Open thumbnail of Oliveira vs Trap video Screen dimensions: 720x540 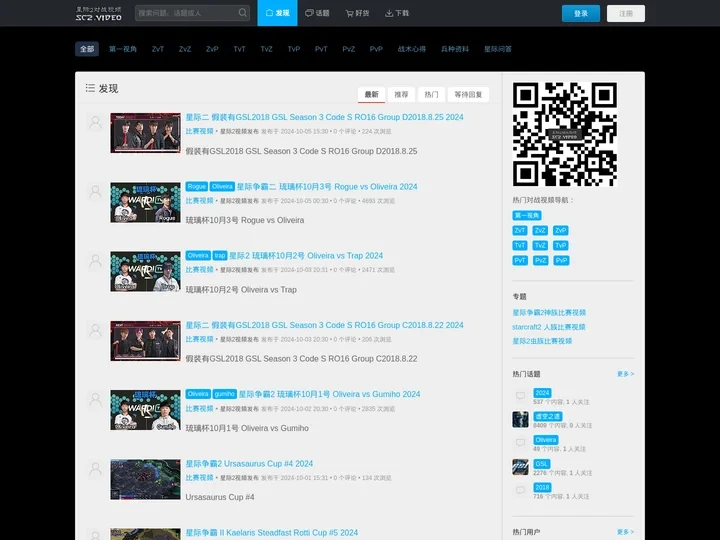coord(146,271)
